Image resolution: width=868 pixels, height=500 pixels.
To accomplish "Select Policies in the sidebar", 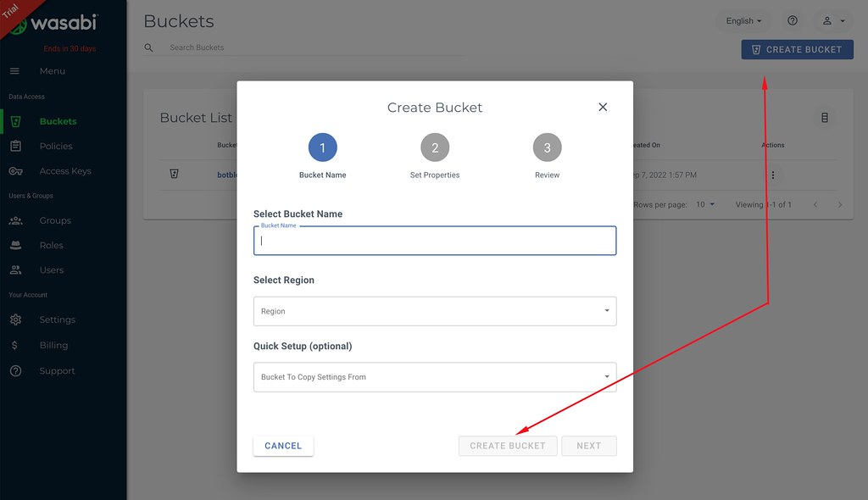I will click(x=56, y=146).
